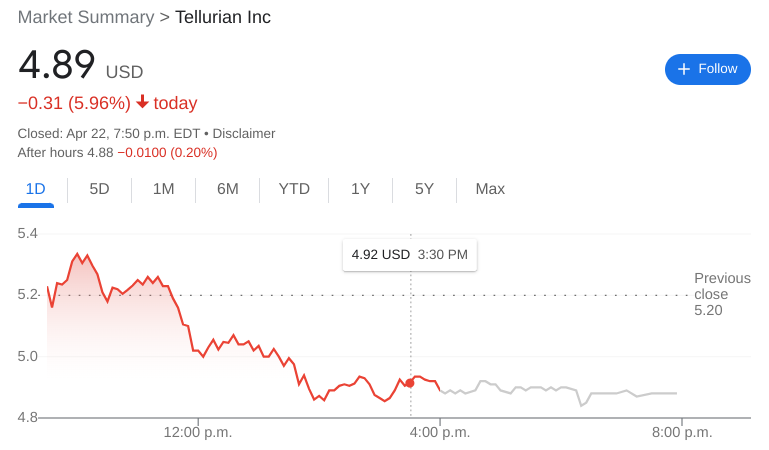Click the red down arrow icon
This screenshot has height=450, width=769.
(143, 102)
